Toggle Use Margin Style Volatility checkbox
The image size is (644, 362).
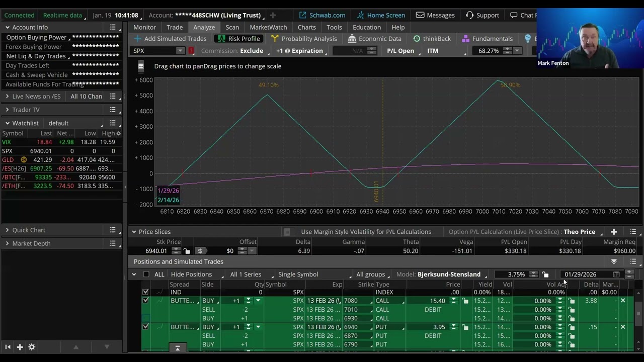coord(287,232)
